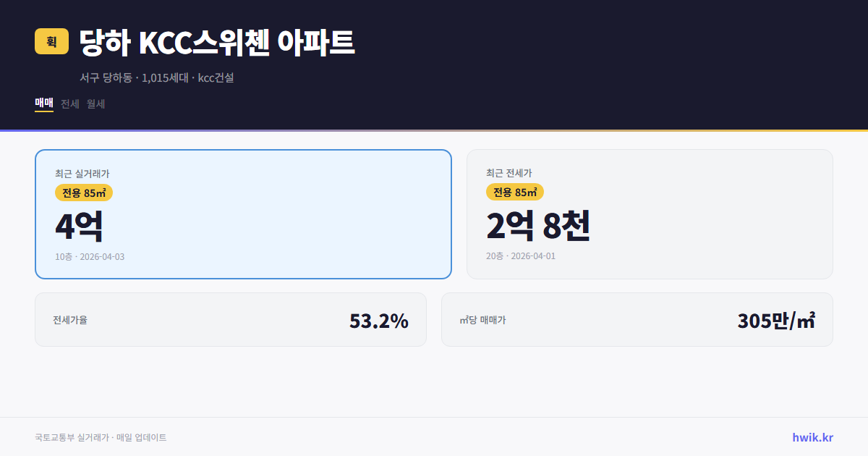
Task: Click the 전세가율 53.2% panel
Action: [231, 319]
